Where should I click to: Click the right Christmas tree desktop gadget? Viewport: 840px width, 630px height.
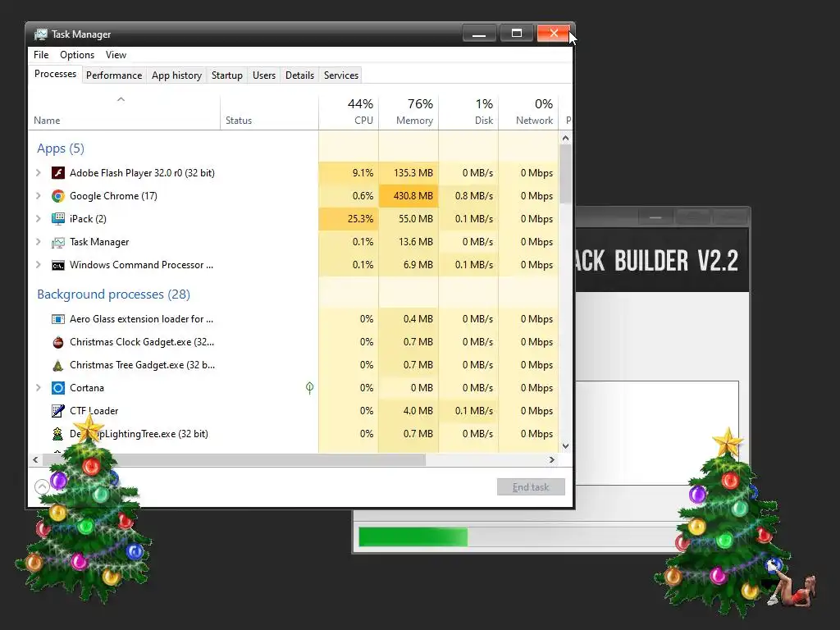pos(724,523)
